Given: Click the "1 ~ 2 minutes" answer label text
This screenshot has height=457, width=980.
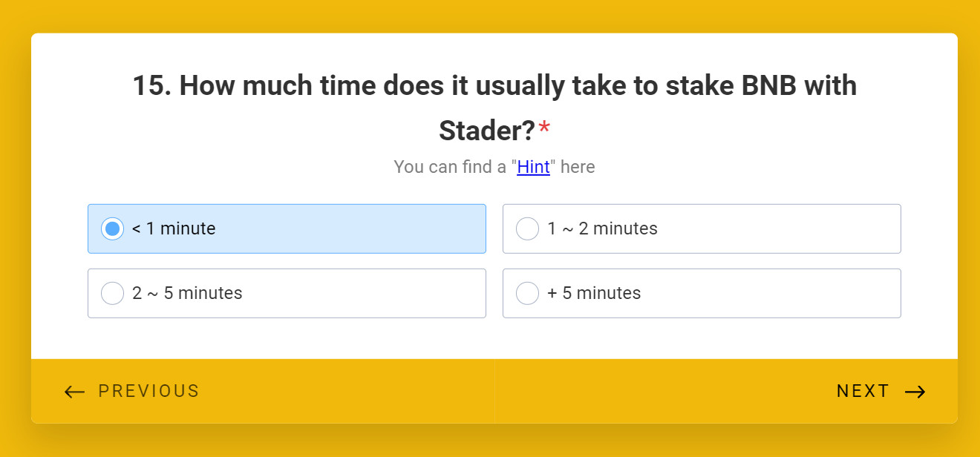Looking at the screenshot, I should (x=602, y=228).
